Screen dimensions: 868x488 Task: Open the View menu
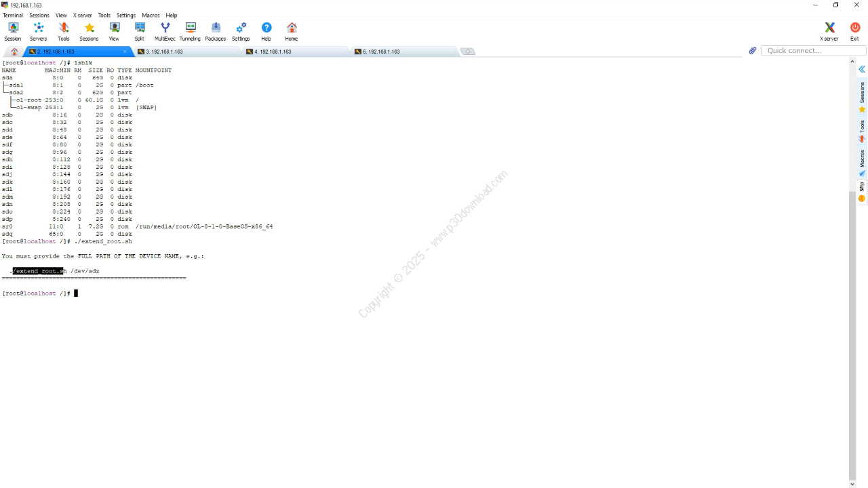(61, 15)
